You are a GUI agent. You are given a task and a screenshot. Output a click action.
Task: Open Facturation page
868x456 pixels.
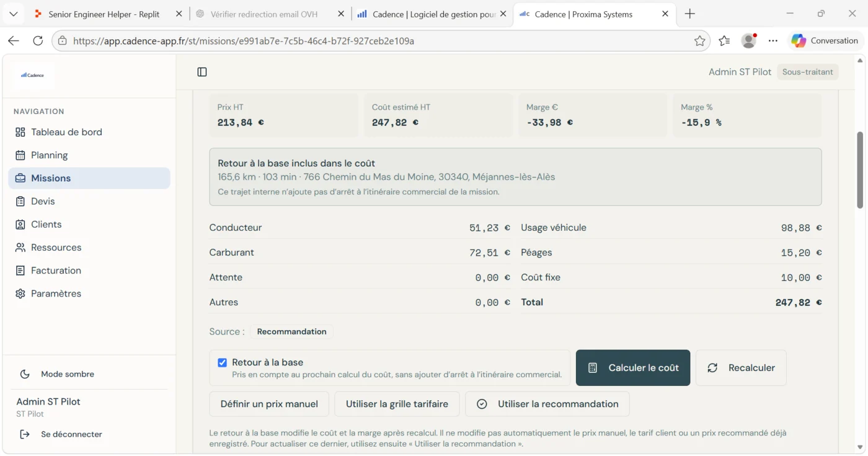pyautogui.click(x=89, y=270)
